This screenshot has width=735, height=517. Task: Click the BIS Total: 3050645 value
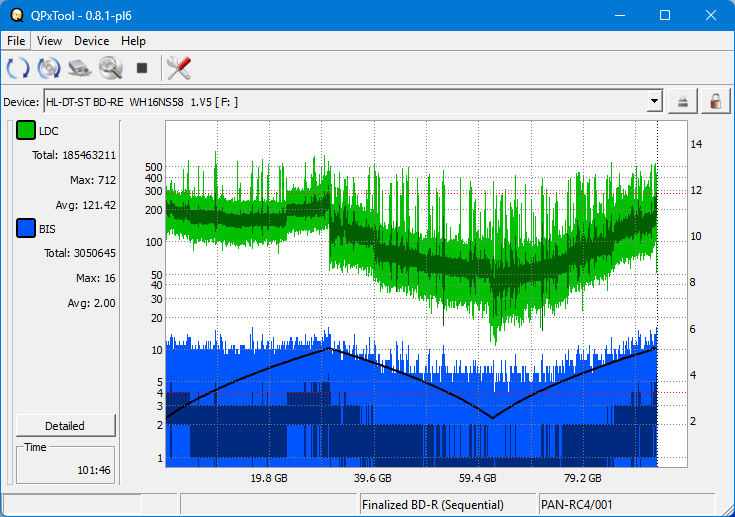click(x=80, y=253)
